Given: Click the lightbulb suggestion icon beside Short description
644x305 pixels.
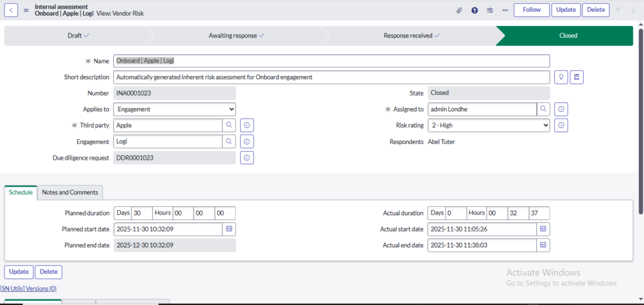Looking at the screenshot, I should pos(562,77).
